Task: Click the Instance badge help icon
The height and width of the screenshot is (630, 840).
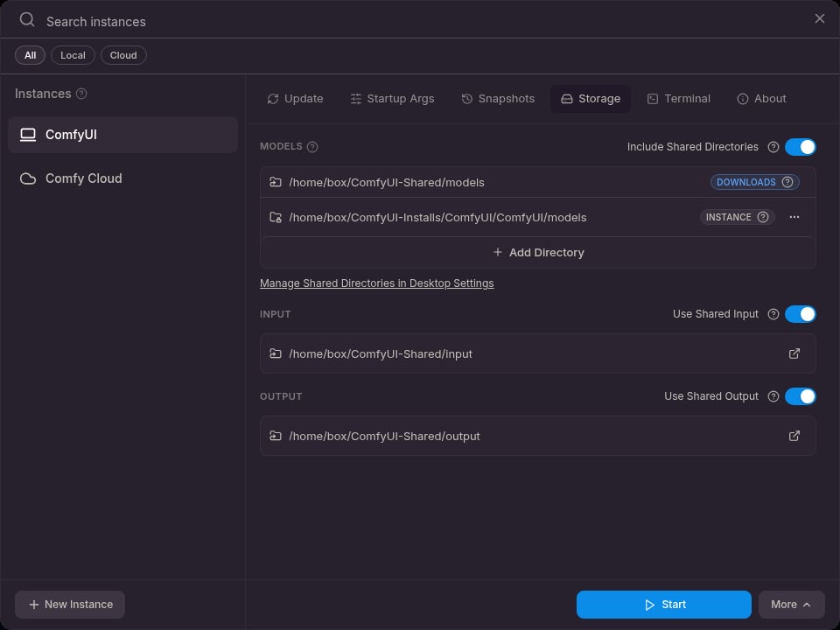Action: click(x=763, y=217)
